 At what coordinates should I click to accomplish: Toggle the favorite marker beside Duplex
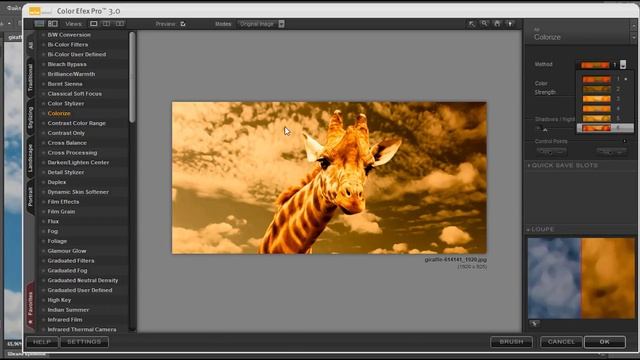tap(43, 182)
